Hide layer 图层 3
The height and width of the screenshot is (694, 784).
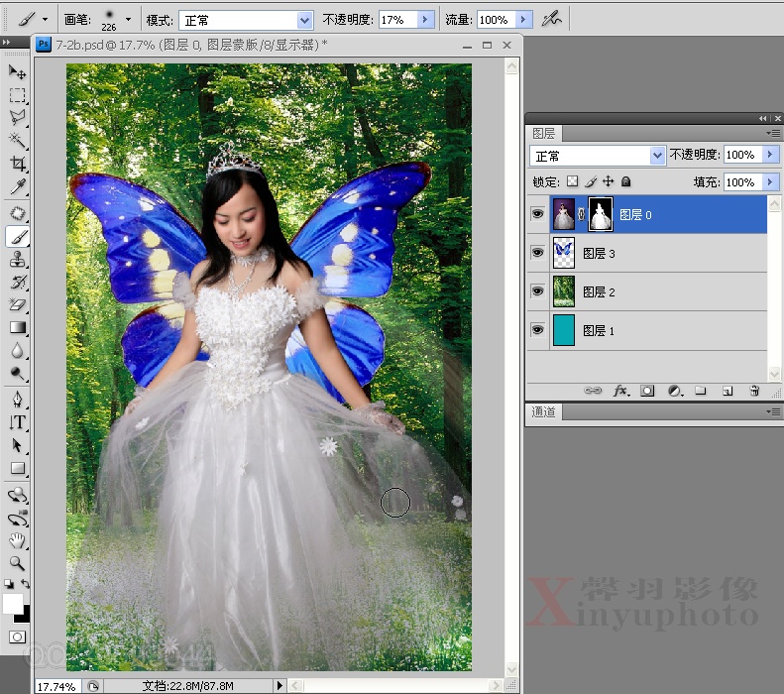pyautogui.click(x=537, y=253)
